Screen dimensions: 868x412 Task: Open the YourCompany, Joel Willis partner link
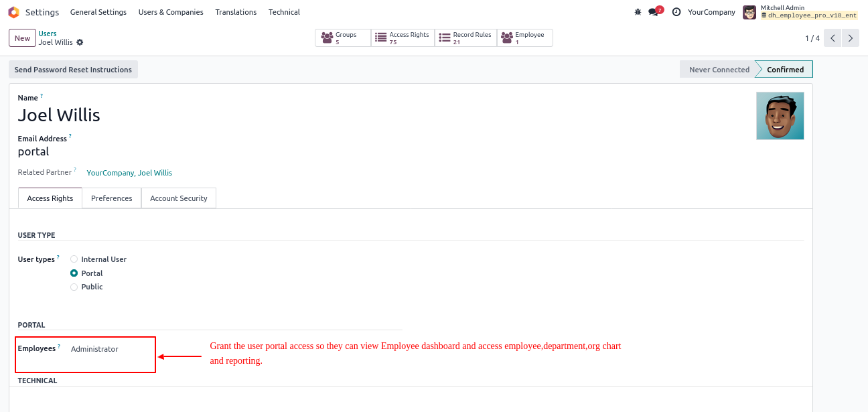[x=129, y=173]
